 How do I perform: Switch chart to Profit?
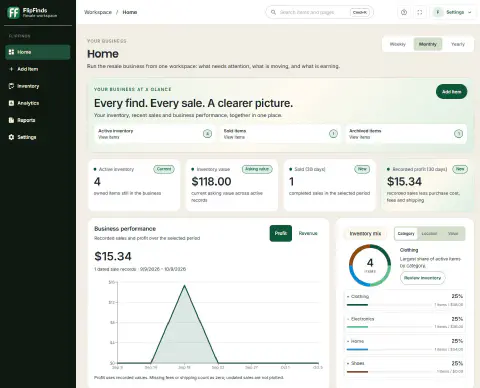point(281,233)
